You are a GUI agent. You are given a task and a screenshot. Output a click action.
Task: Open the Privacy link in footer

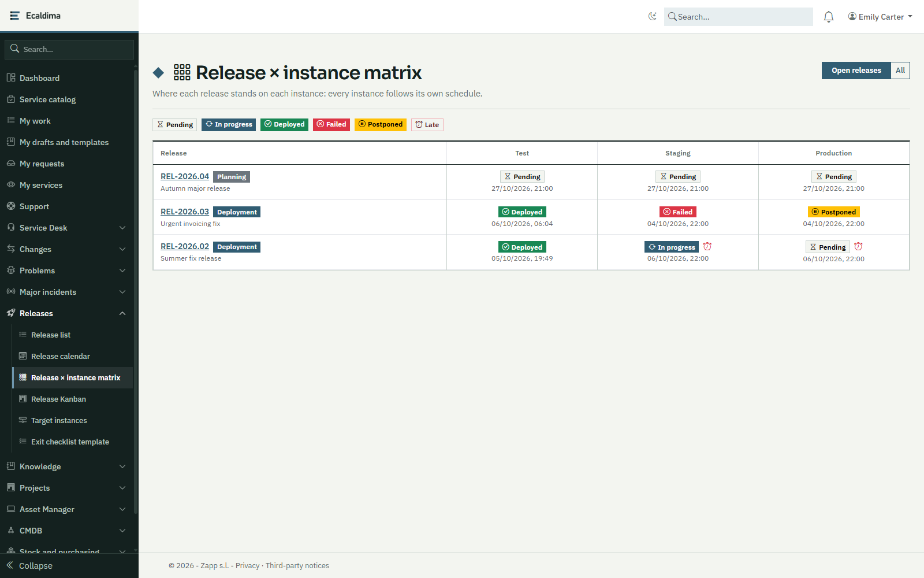(247, 566)
